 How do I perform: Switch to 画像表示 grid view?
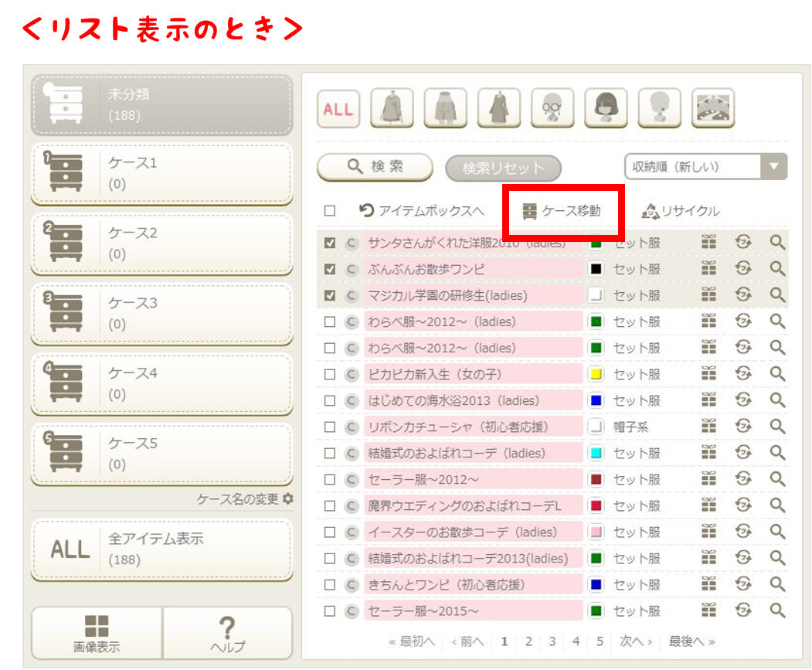[97, 633]
